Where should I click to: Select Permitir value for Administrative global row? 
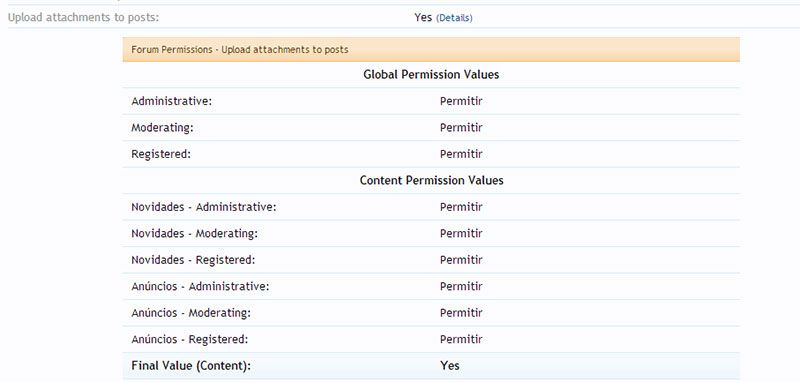click(x=461, y=101)
